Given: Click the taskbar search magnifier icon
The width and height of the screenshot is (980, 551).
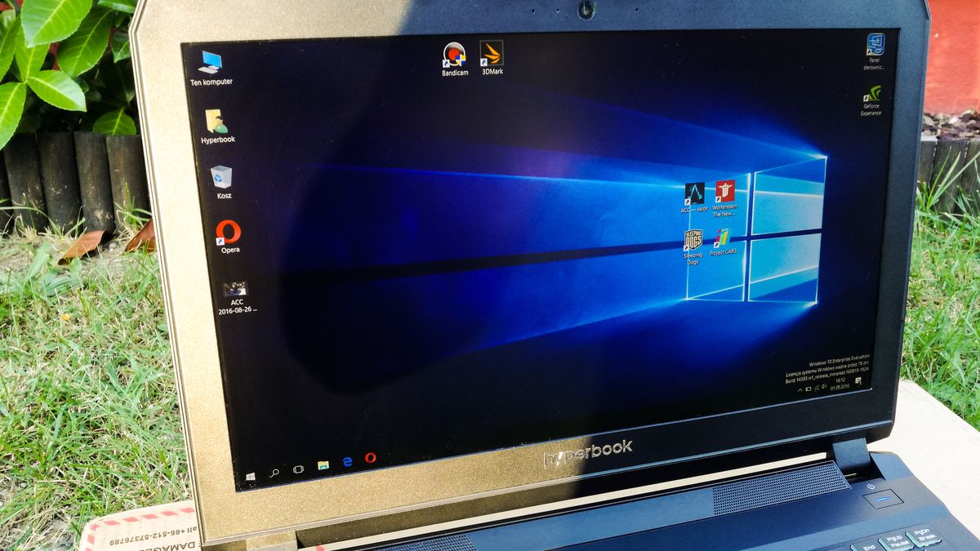Looking at the screenshot, I should click(x=274, y=472).
